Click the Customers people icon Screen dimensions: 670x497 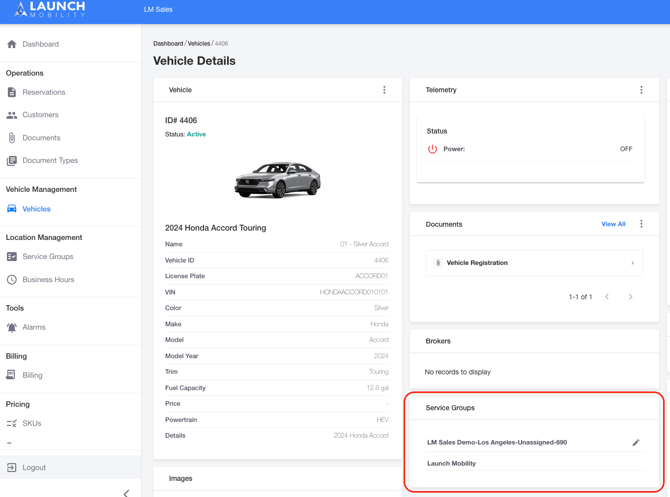12,115
